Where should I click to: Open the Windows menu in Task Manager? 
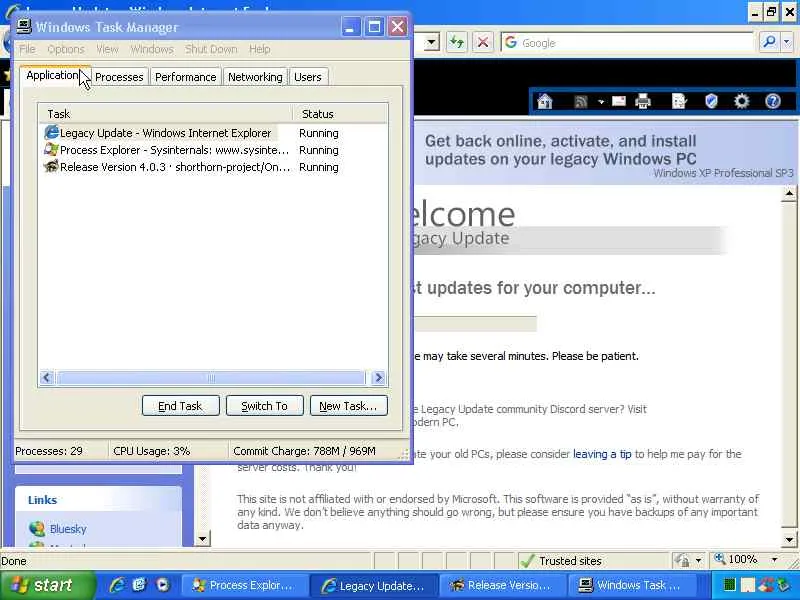[x=152, y=49]
